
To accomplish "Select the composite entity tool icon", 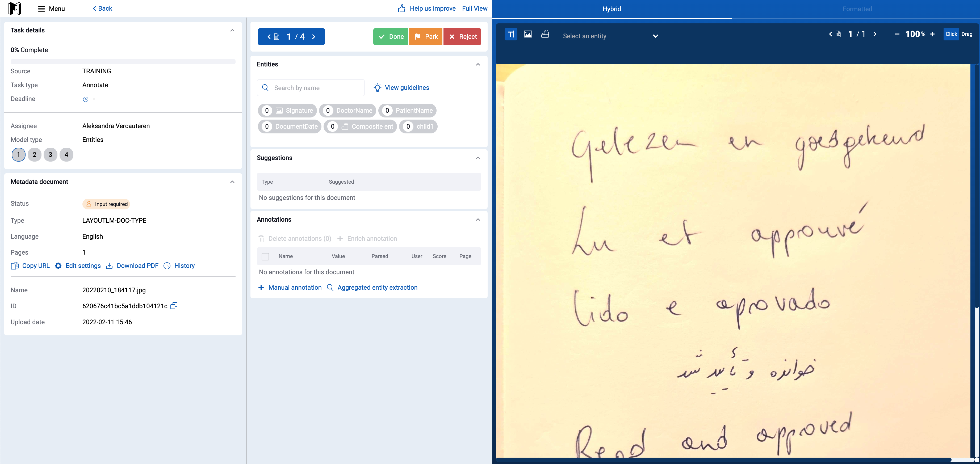I will tap(545, 34).
